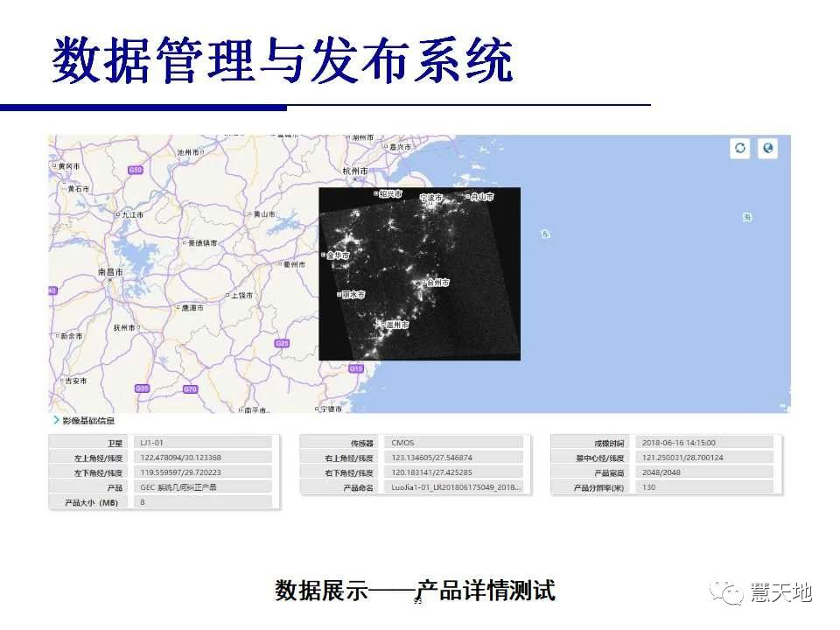Image resolution: width=840 pixels, height=630 pixels.
Task: Click the 慧天地 WeChat logo icon
Action: [729, 592]
